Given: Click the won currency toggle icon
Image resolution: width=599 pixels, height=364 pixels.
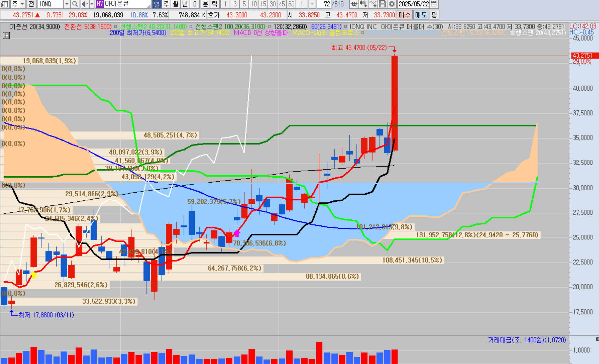Looking at the screenshot, I should (x=354, y=4).
